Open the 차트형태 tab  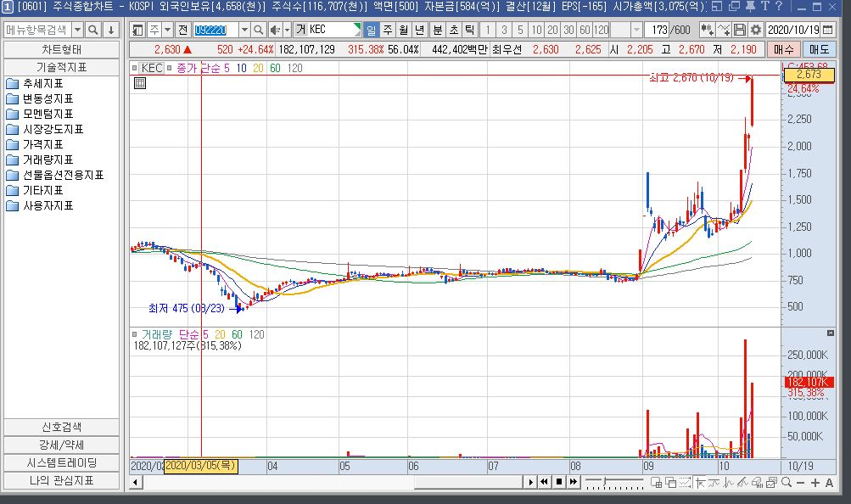point(61,49)
